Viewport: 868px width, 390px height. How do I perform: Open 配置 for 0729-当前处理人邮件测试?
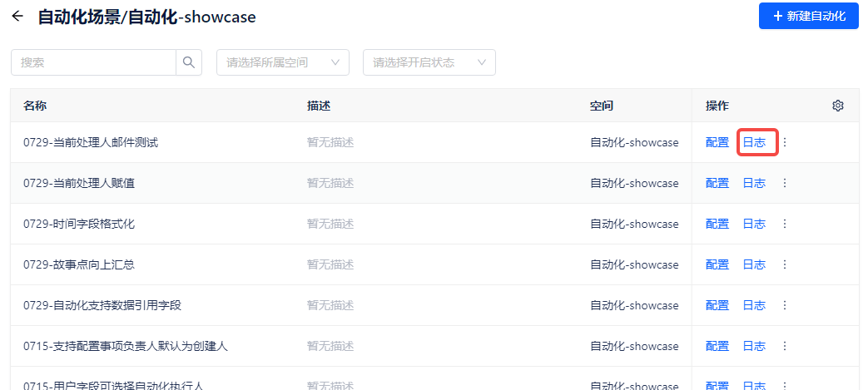[717, 142]
